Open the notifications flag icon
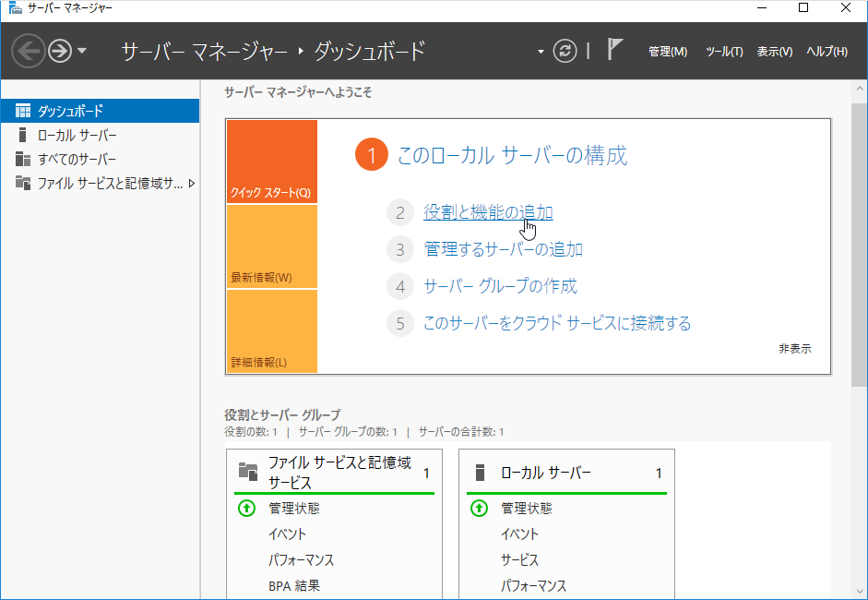The height and width of the screenshot is (600, 868). pos(615,50)
